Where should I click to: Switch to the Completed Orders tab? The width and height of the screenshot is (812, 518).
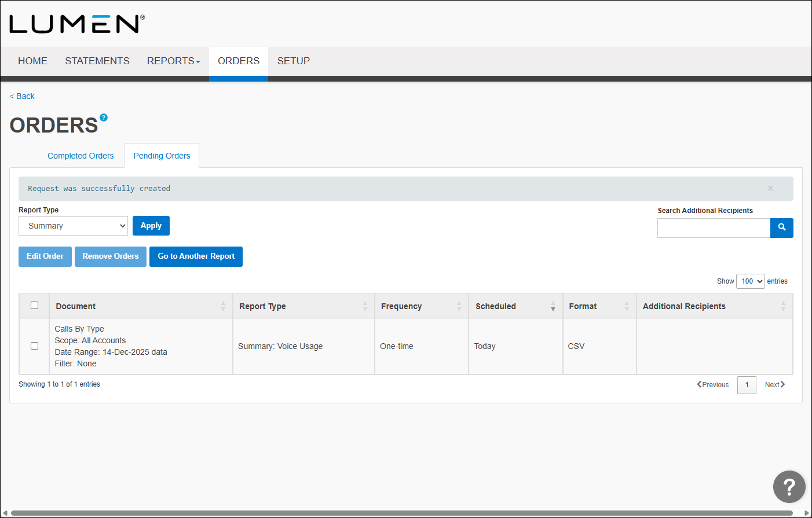click(81, 155)
